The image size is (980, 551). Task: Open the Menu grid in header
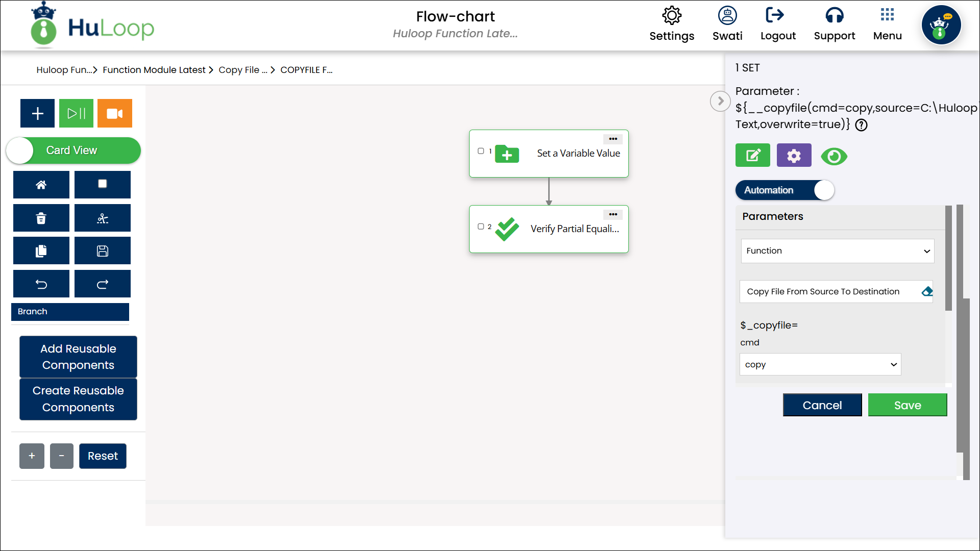pos(887,24)
